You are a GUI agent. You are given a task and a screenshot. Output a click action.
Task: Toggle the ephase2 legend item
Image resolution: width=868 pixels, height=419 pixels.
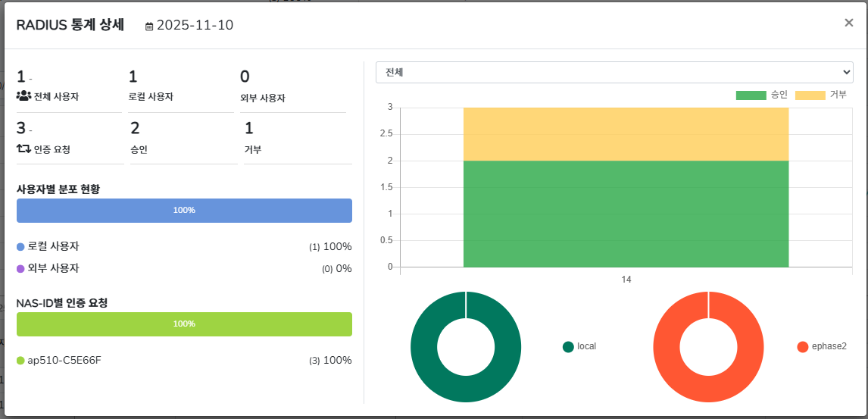[x=822, y=346]
